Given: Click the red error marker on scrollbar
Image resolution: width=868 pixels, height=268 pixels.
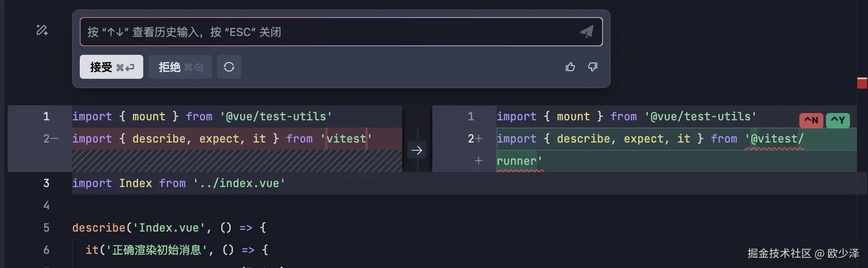Looking at the screenshot, I should click(862, 83).
